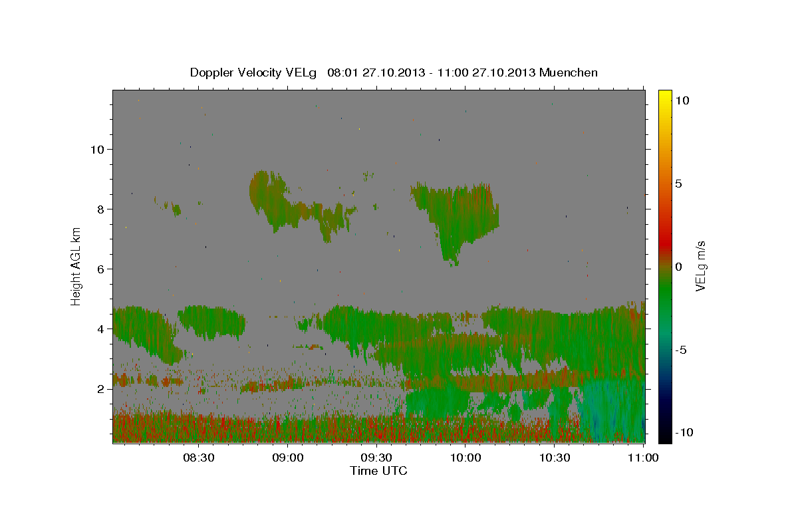Click the height axis value 2

pos(100,388)
